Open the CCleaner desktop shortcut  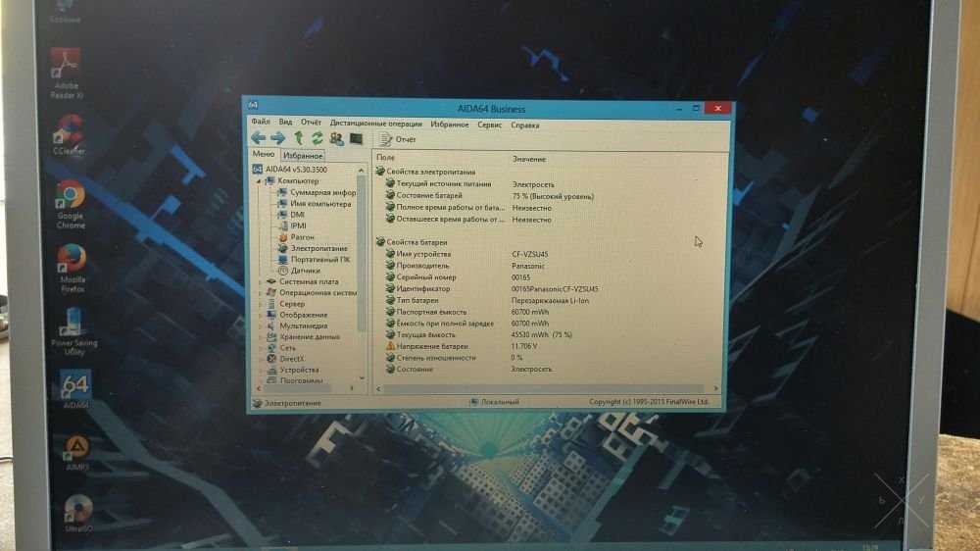pyautogui.click(x=69, y=134)
